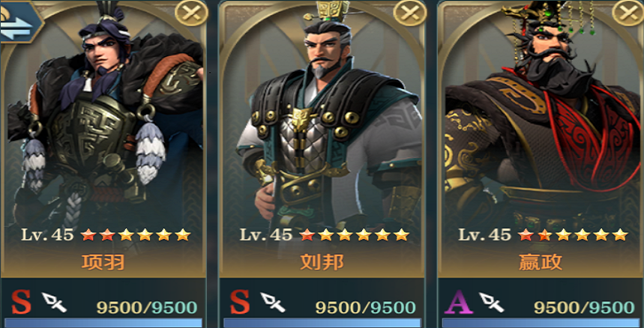Click the spear troop icon under 项羽
This screenshot has width=644, height=328.
pos(54,303)
